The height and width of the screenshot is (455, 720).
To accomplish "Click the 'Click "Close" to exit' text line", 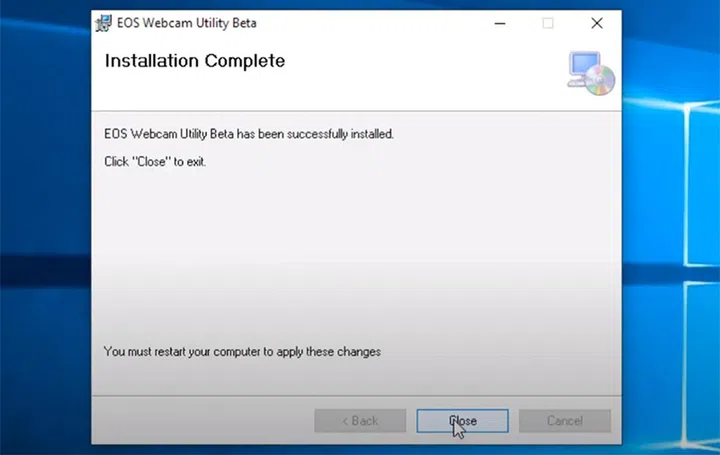I will tap(155, 161).
